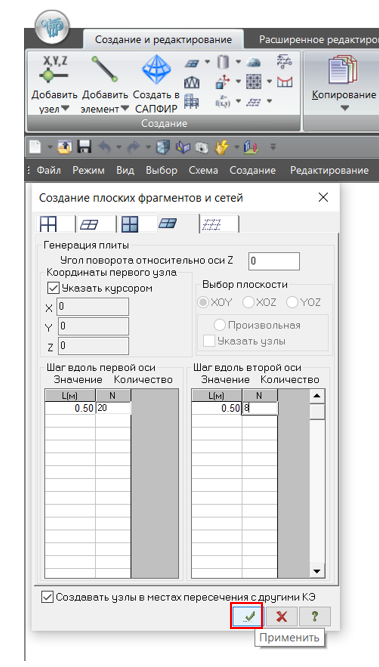Click the redo arrow icon
The height and width of the screenshot is (667, 379).
point(134,147)
